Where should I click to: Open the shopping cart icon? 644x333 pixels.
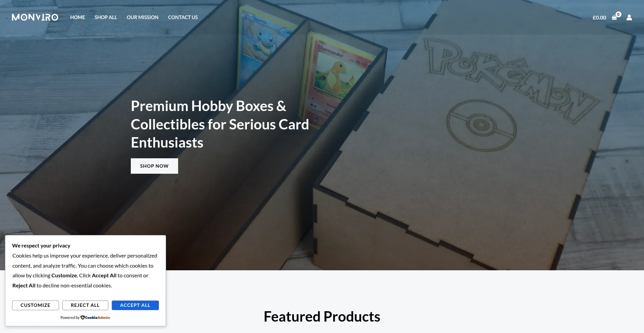614,18
